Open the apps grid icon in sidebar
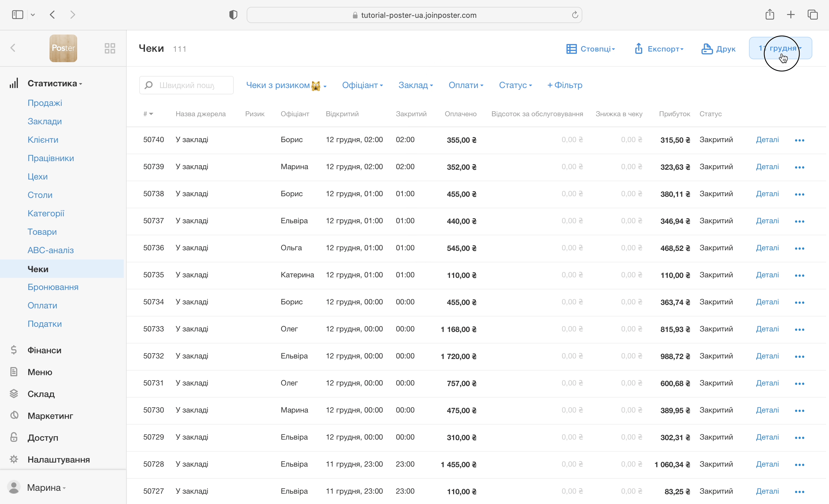Image resolution: width=829 pixels, height=504 pixels. pos(110,48)
